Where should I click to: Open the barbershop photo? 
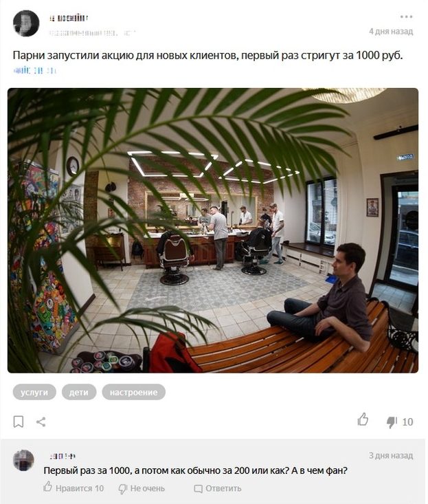(213, 230)
